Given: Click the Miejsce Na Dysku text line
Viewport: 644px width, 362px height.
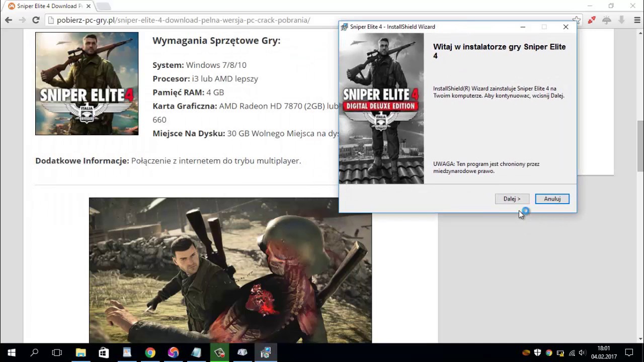Looking at the screenshot, I should point(246,133).
